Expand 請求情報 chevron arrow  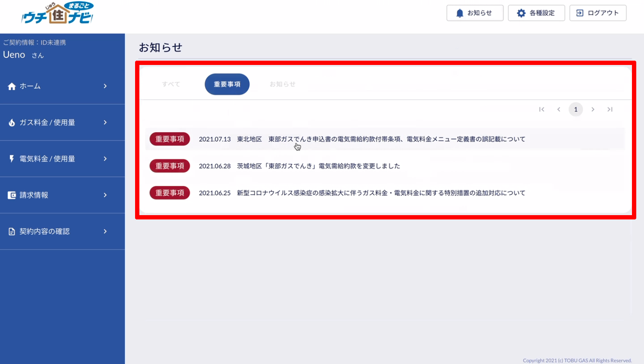click(x=105, y=195)
